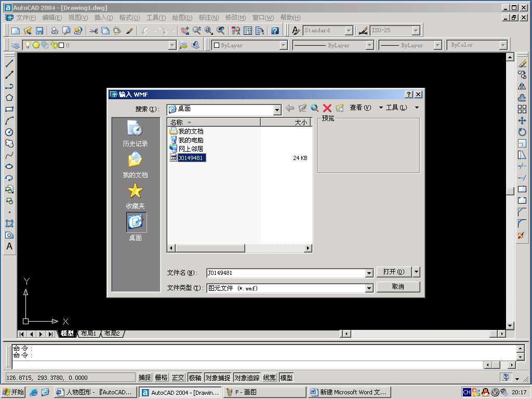Click the Cut toolbar icon

tap(94, 31)
